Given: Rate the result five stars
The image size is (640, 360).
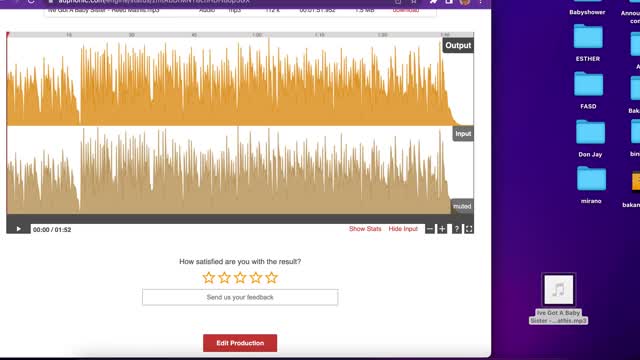Looking at the screenshot, I should 271,278.
